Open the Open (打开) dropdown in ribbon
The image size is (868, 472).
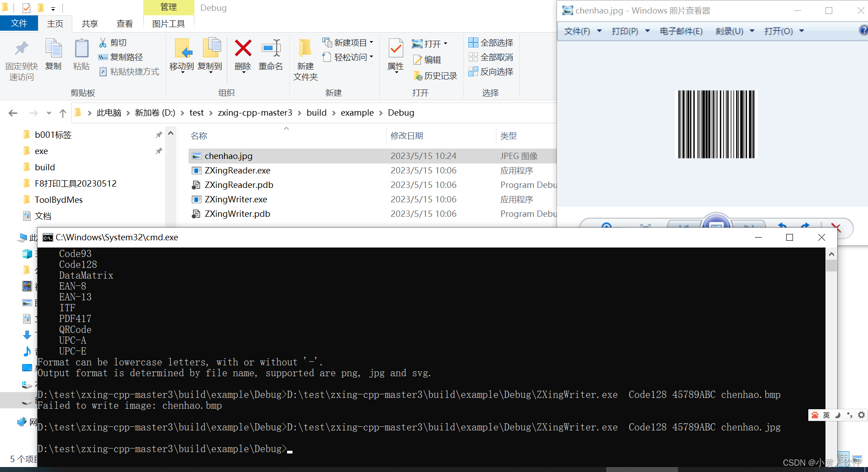click(x=445, y=43)
